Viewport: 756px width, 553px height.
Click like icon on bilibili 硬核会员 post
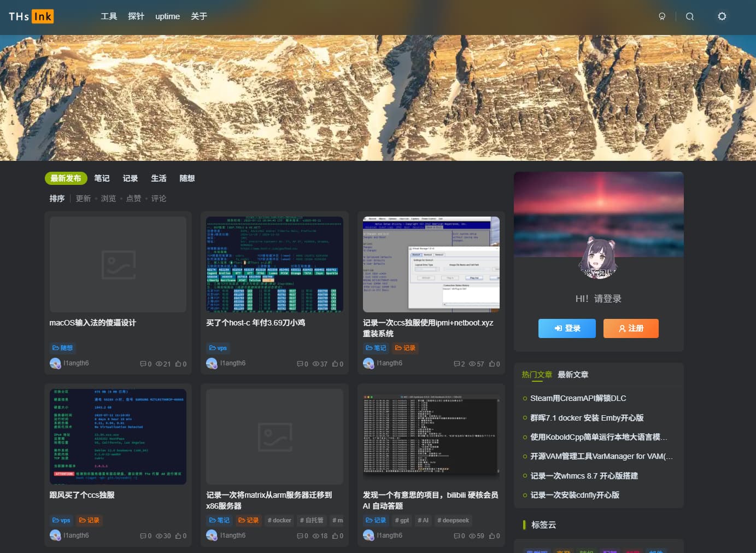tap(492, 536)
